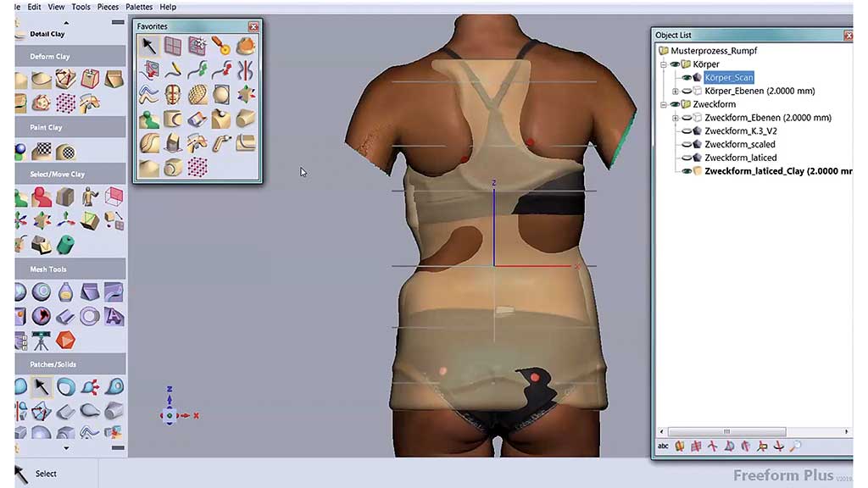Click the face symmetry icon in Favorites
The height and width of the screenshot is (488, 868).
(173, 93)
